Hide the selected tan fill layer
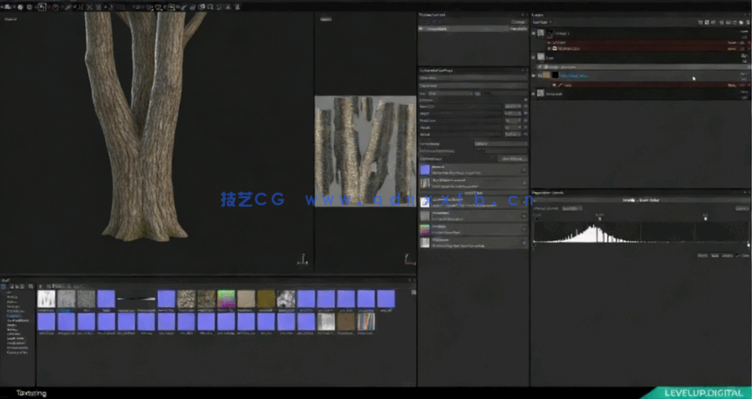This screenshot has width=752, height=399. [x=534, y=75]
